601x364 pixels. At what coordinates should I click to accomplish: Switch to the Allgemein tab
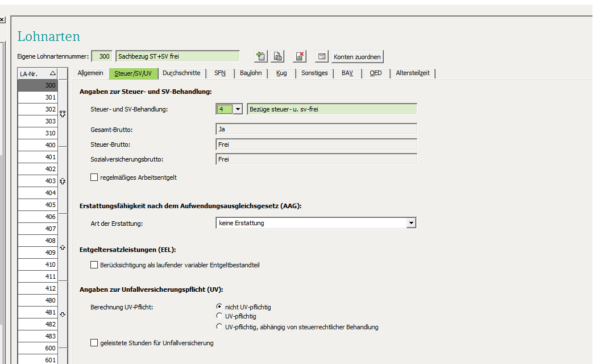click(x=90, y=73)
